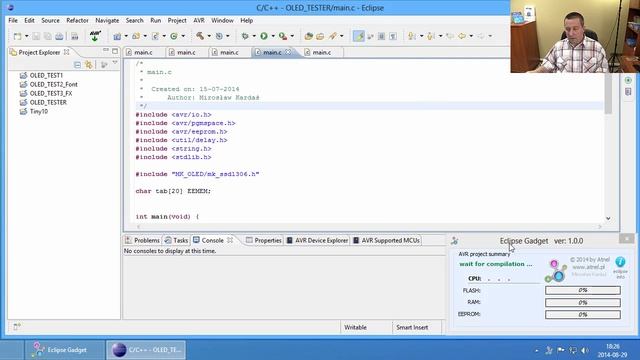The image size is (640, 360).
Task: Click the Last Edit Location icon
Action: [450, 36]
